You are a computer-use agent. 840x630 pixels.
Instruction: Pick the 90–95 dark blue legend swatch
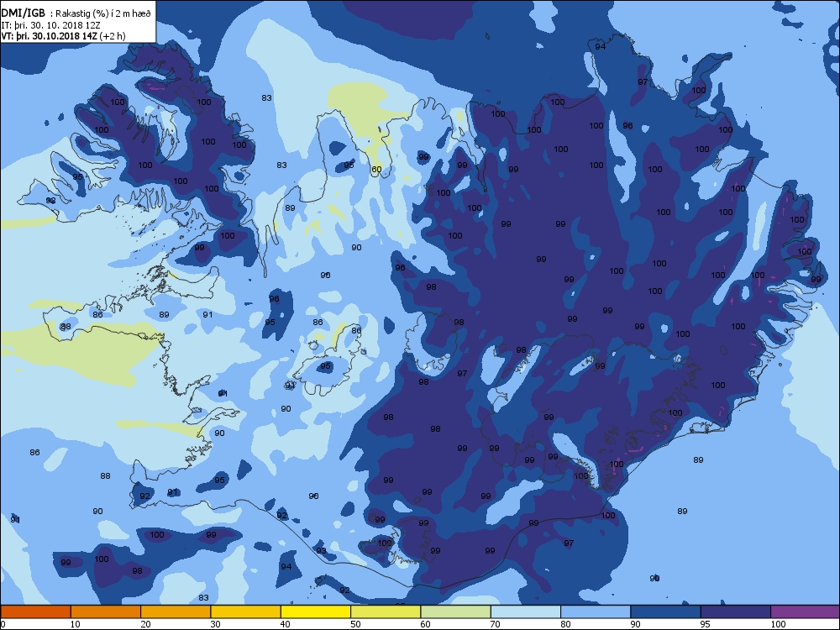coord(666,612)
